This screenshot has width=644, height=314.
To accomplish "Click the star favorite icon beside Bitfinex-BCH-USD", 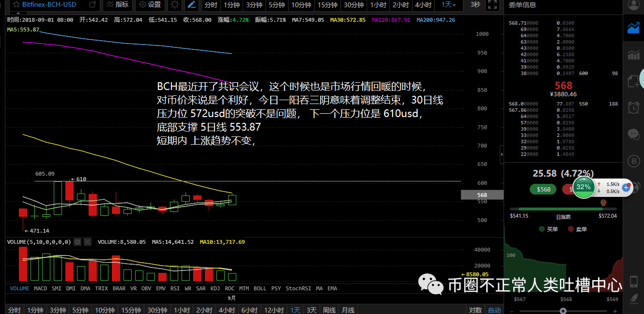I will point(15,5).
